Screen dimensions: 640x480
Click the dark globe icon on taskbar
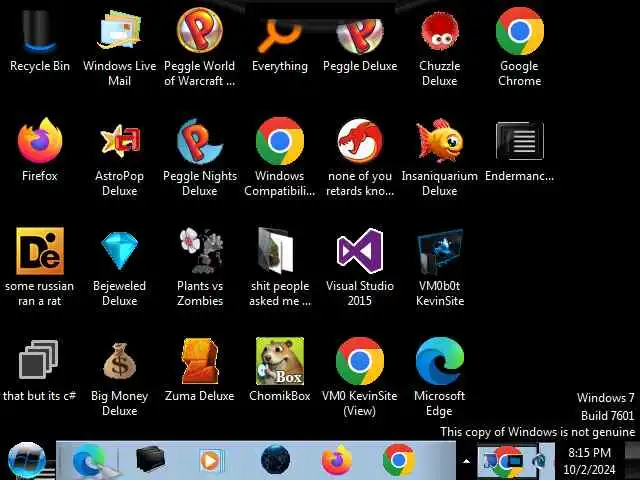pos(276,460)
